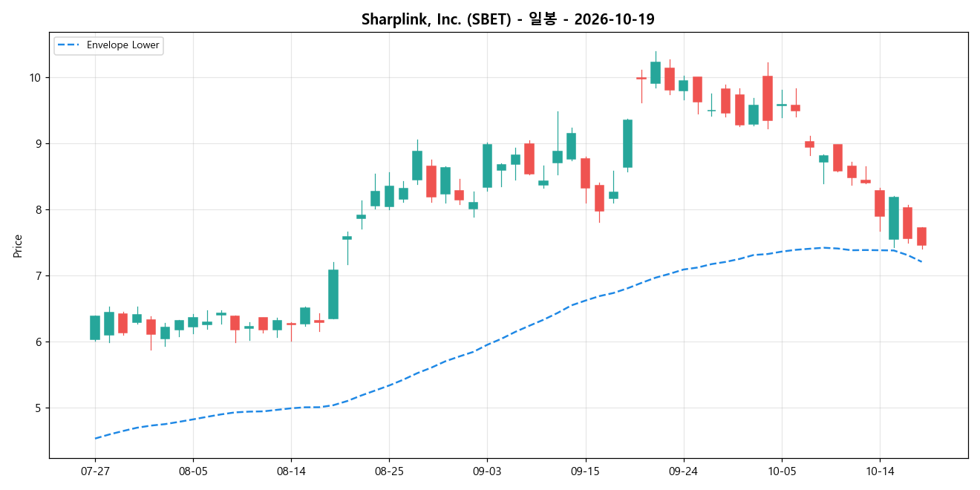Click the 09-24 x-axis date label

(683, 471)
